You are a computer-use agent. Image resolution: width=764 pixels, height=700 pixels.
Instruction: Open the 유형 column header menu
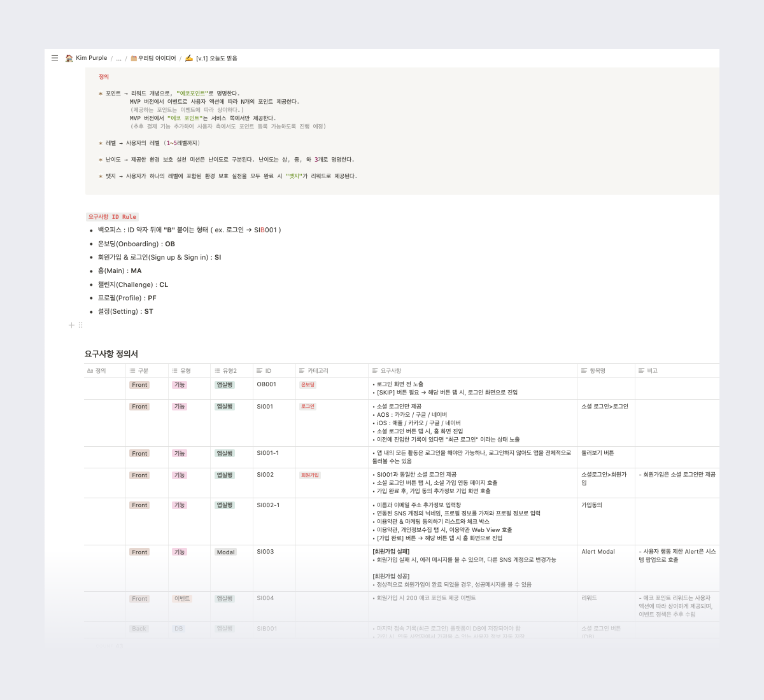click(x=190, y=370)
